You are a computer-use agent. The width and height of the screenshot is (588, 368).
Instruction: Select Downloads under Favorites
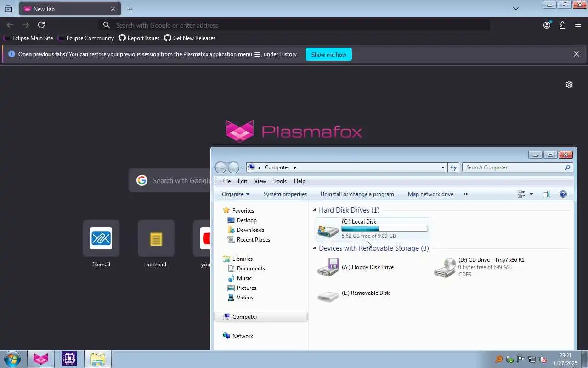tap(250, 230)
